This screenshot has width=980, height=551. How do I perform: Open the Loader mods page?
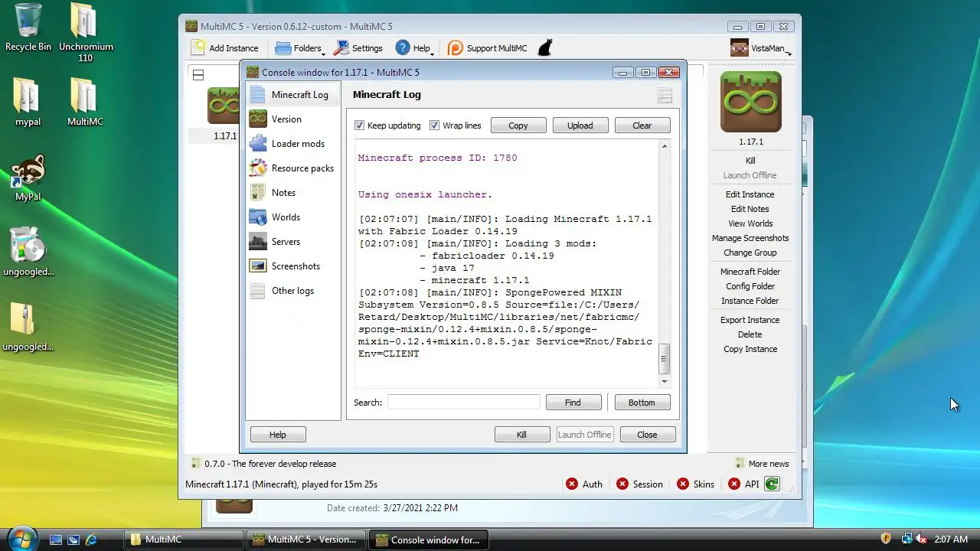coord(293,144)
